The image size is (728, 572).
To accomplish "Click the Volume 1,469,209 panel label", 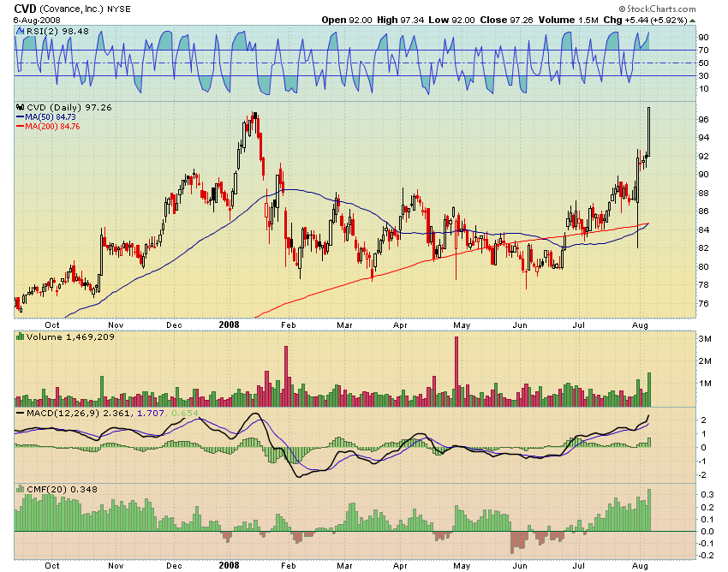I will point(70,337).
